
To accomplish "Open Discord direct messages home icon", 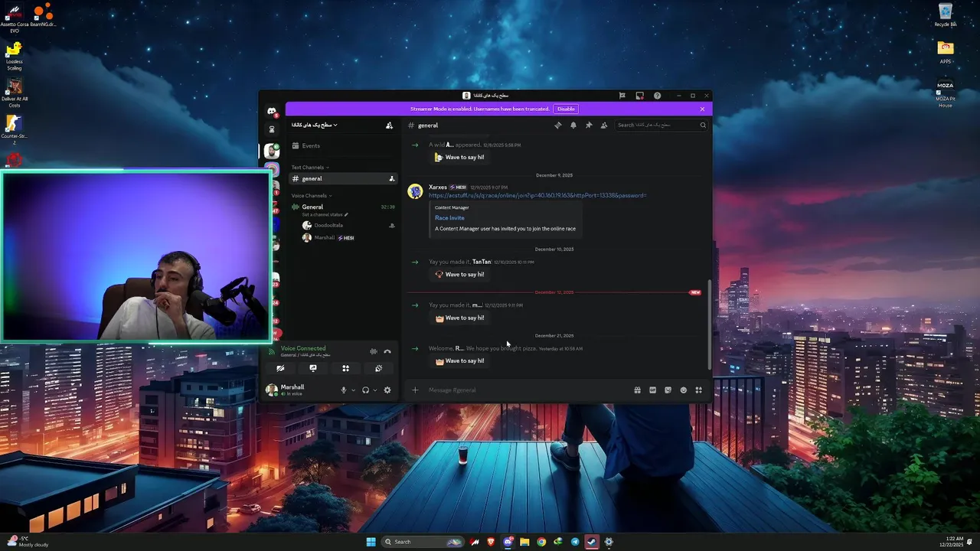I will pos(272,111).
